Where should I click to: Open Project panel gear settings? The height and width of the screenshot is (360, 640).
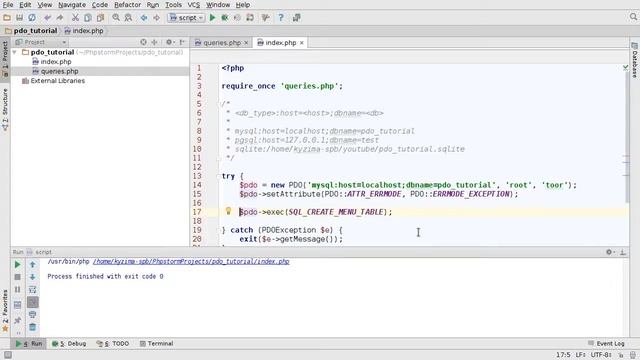(x=169, y=42)
